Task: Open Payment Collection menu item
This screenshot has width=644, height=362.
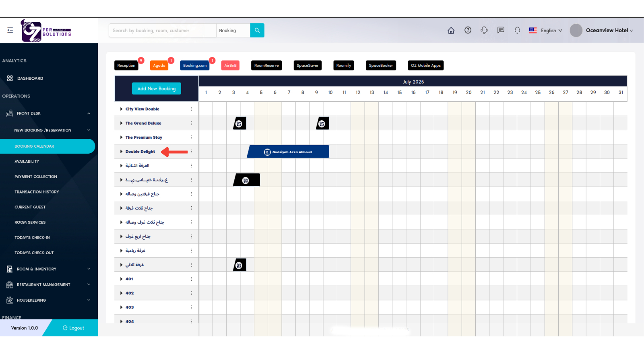Action: [36, 177]
